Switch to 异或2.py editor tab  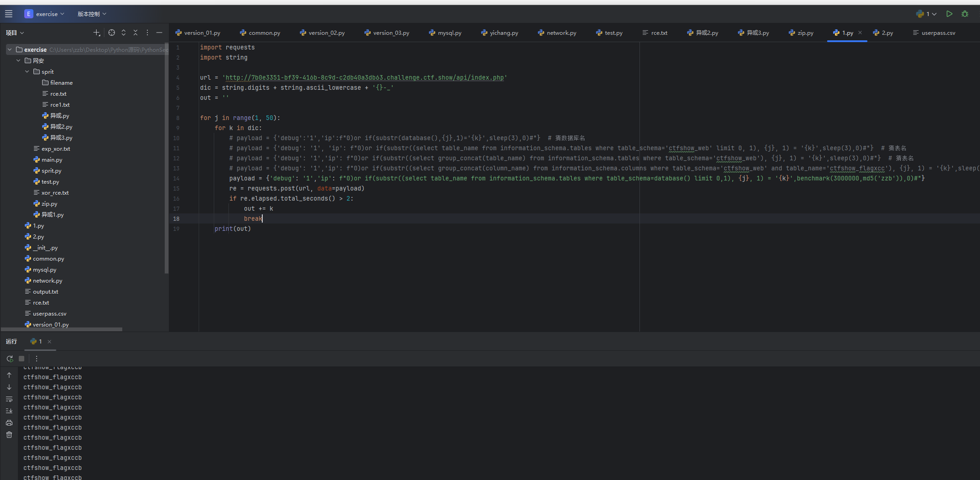pyautogui.click(x=703, y=33)
